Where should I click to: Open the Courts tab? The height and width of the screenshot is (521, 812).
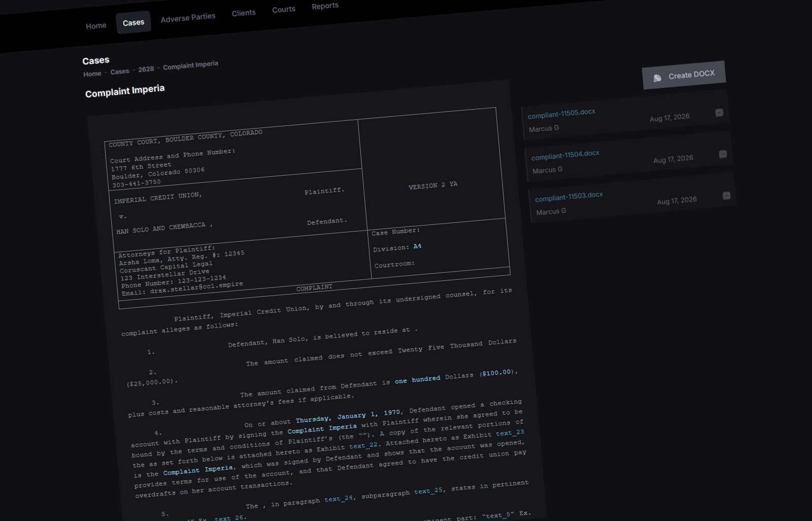click(284, 10)
